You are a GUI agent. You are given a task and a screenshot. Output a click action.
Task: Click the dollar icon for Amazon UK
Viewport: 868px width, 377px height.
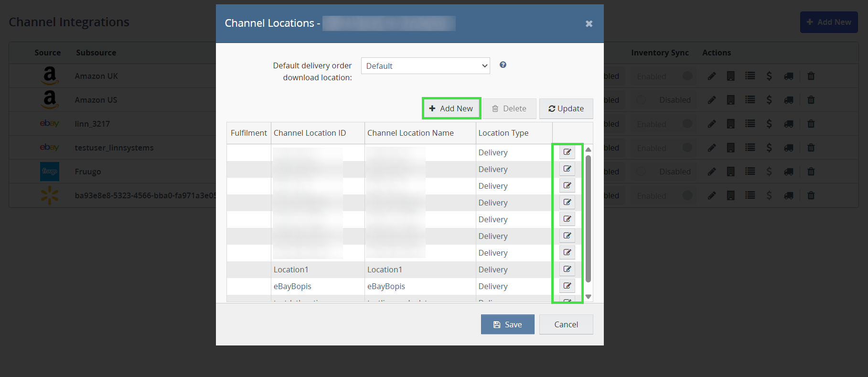769,76
